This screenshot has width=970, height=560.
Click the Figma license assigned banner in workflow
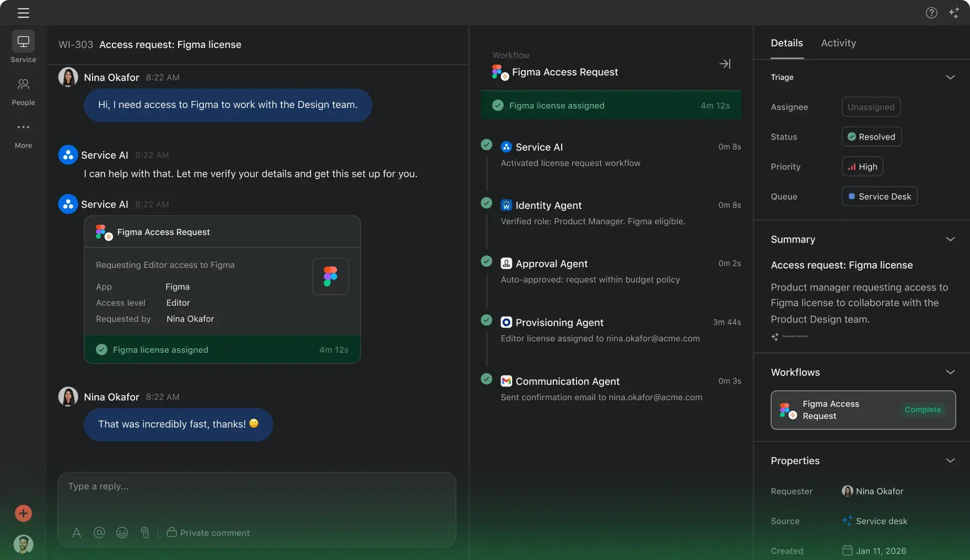(611, 105)
